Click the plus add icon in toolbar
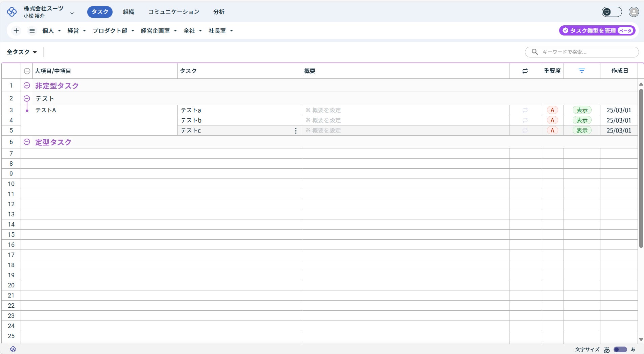The image size is (644, 354). 16,31
